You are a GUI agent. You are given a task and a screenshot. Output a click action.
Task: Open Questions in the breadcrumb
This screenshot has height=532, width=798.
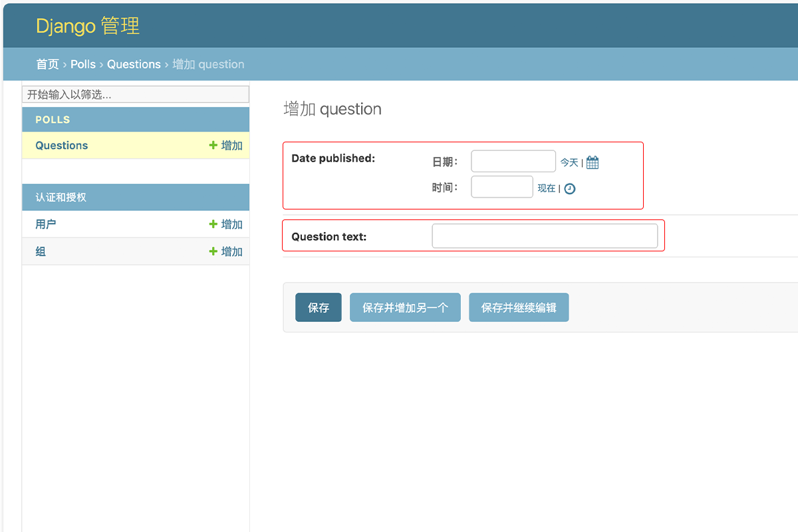tap(134, 65)
